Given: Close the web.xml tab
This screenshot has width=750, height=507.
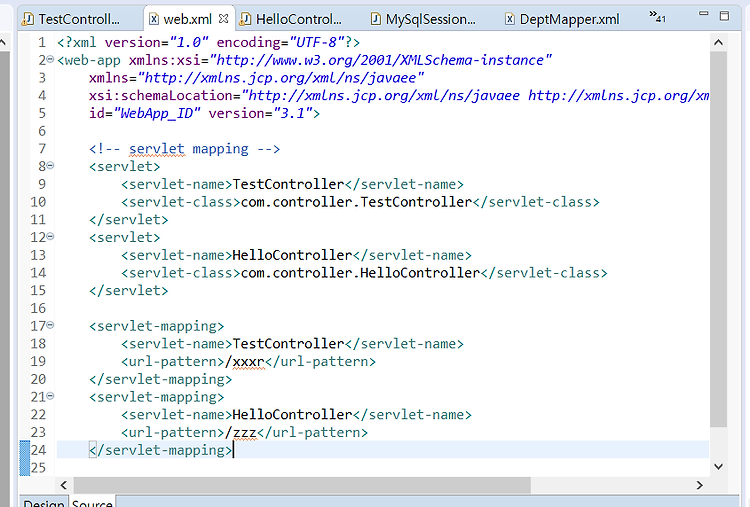Looking at the screenshot, I should (223, 19).
